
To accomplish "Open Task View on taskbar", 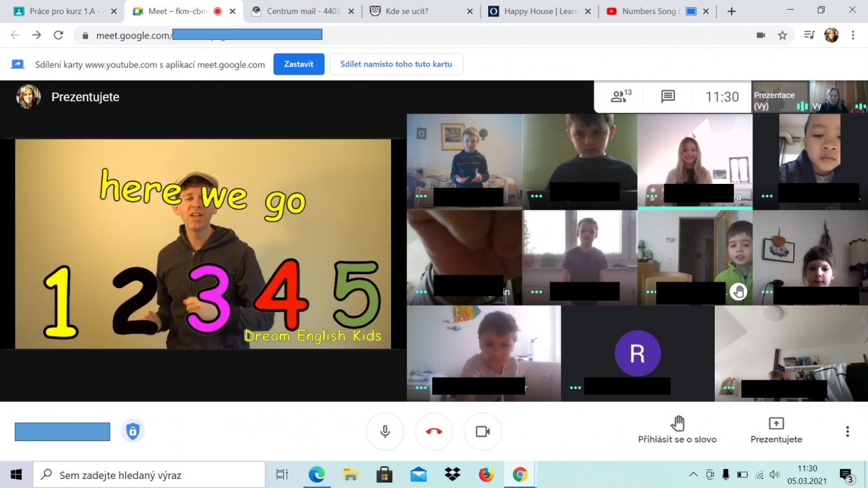I will tap(282, 475).
